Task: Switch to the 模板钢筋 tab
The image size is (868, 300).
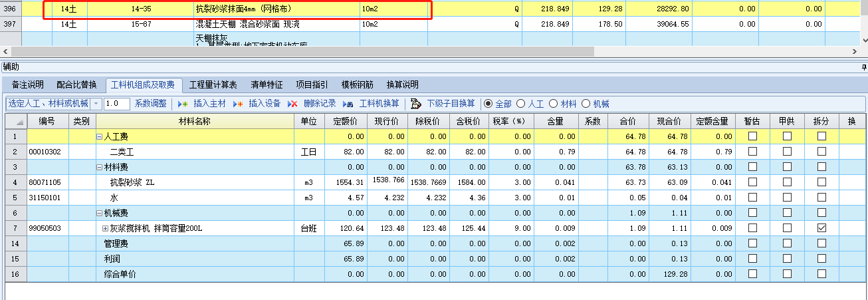Action: (x=358, y=85)
